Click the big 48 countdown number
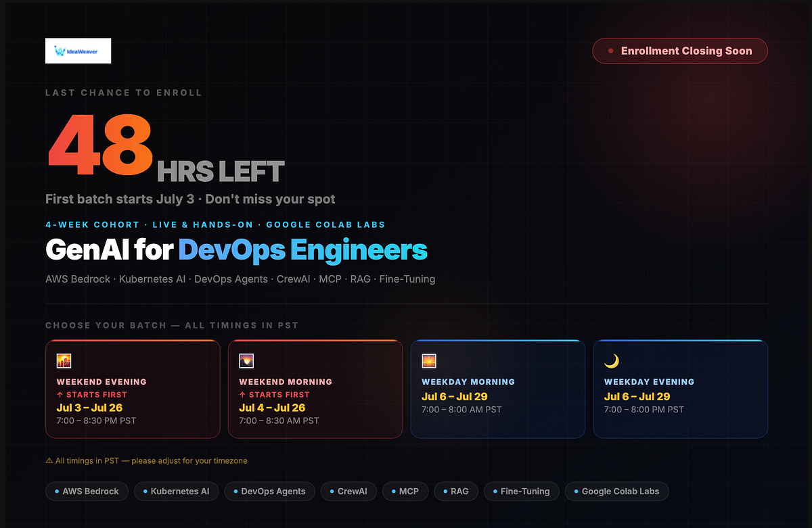The width and height of the screenshot is (812, 528). [99, 145]
